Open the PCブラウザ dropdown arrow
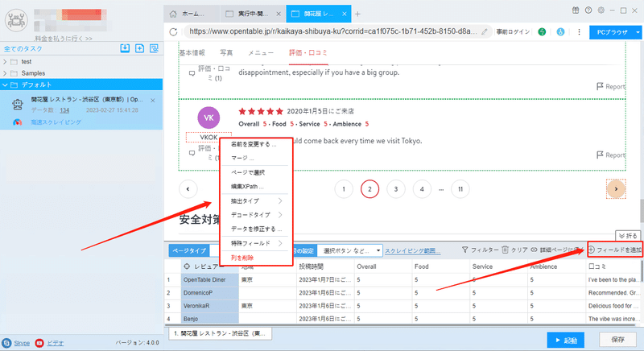 (638, 32)
